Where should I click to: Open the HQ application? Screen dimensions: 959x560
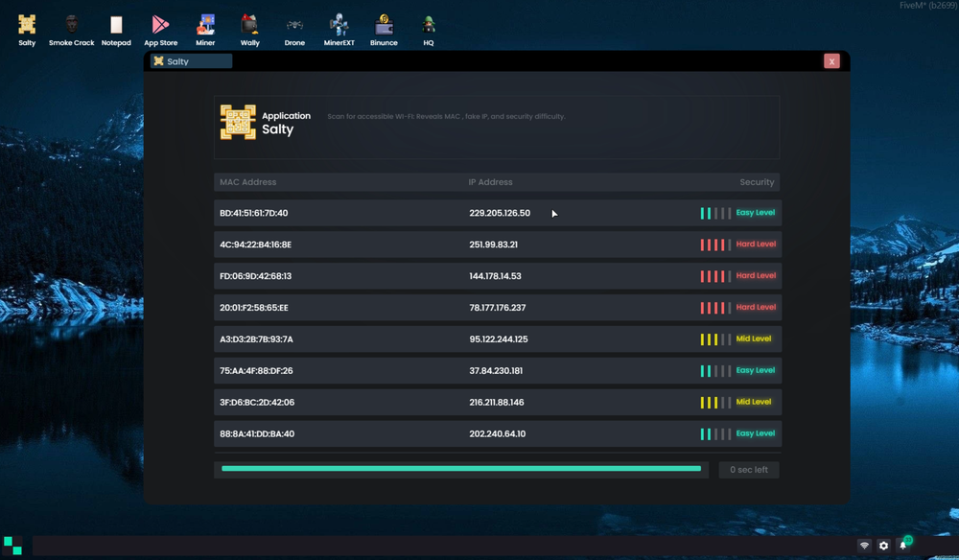tap(428, 29)
